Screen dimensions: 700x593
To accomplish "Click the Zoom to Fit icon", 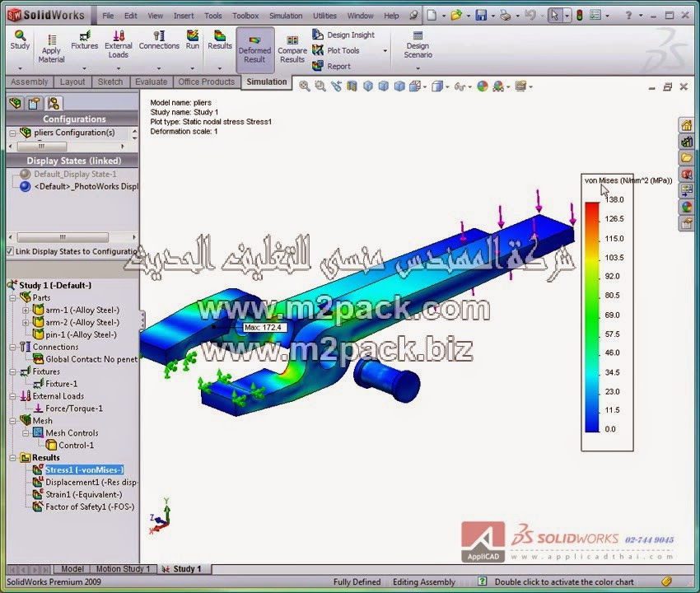I will (x=305, y=86).
